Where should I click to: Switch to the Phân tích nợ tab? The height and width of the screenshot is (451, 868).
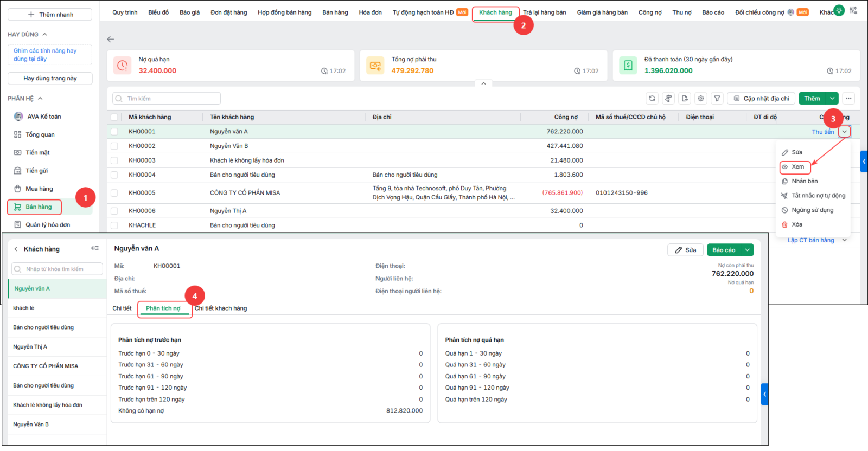point(163,308)
